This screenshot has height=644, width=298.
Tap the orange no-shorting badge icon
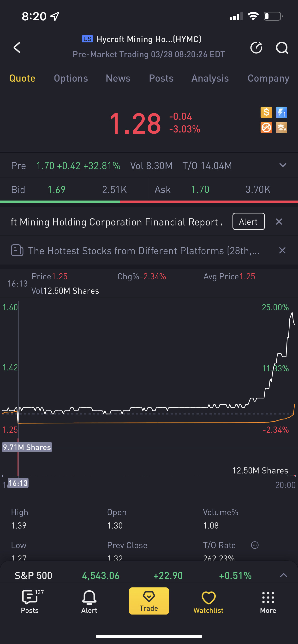266,127
